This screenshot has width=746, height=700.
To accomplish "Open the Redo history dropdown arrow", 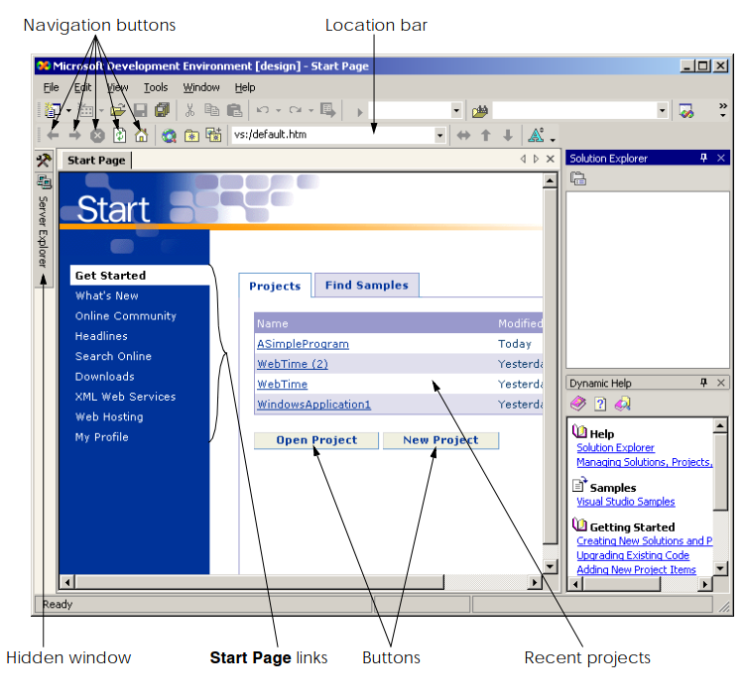I will (311, 111).
